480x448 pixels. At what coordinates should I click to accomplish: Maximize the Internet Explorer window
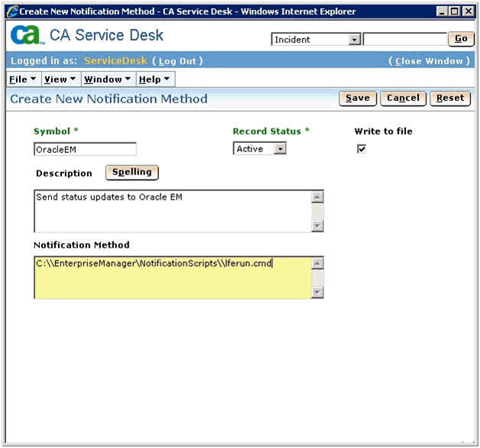pyautogui.click(x=455, y=11)
